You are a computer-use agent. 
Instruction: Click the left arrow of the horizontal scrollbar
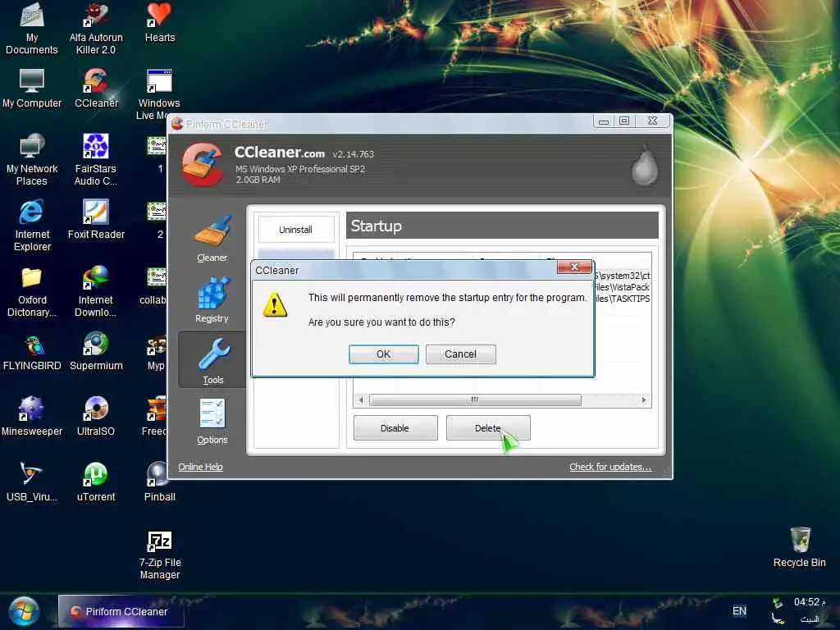point(361,399)
